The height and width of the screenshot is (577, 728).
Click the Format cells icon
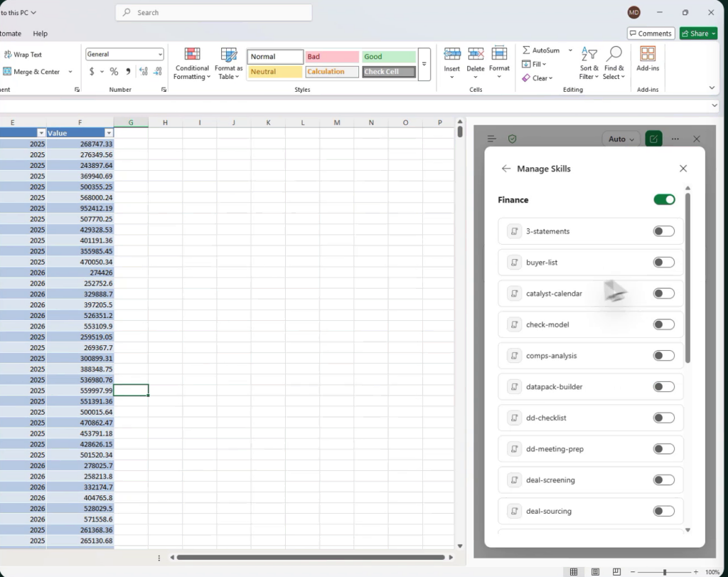[x=499, y=54]
